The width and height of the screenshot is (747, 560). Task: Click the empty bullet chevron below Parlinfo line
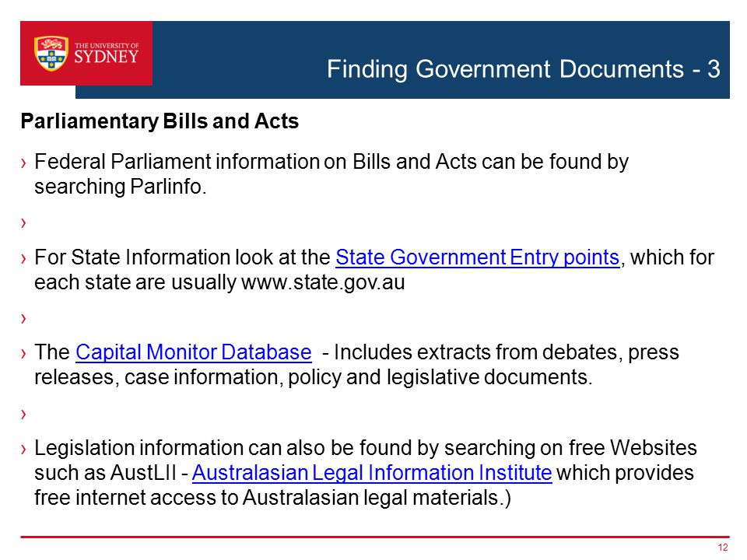tap(23, 222)
